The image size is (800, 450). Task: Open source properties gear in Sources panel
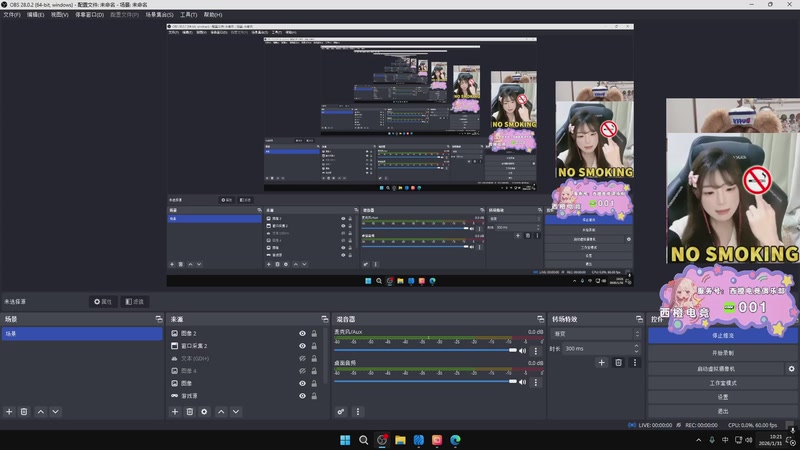(204, 412)
